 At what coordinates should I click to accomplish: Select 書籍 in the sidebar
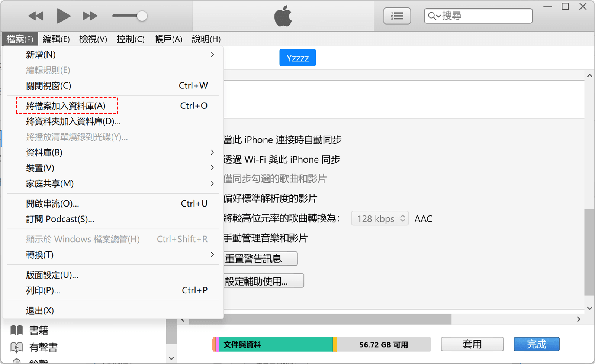tap(39, 330)
